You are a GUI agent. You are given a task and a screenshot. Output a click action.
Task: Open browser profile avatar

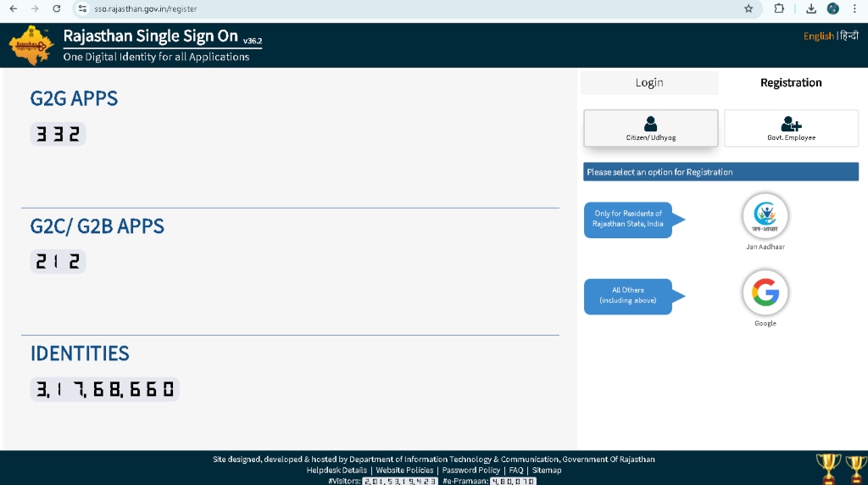click(x=833, y=8)
